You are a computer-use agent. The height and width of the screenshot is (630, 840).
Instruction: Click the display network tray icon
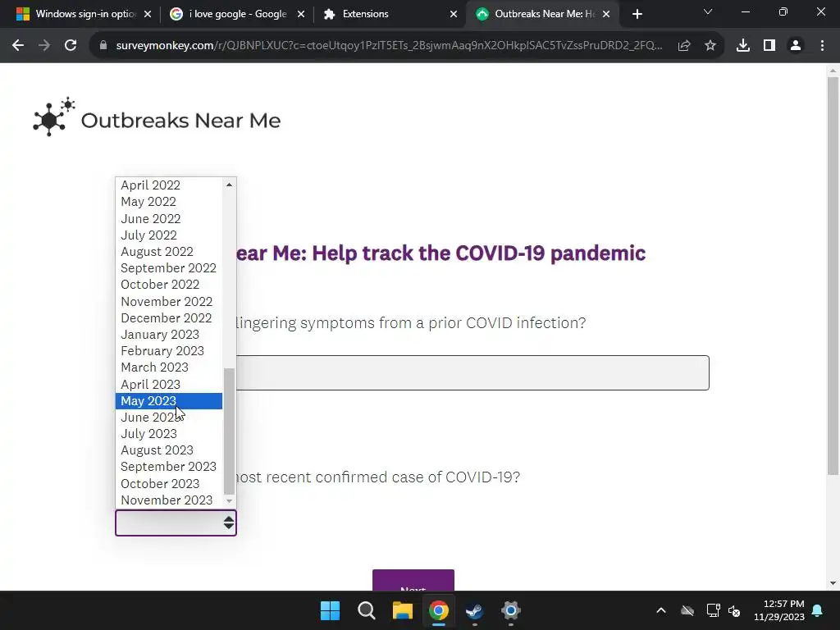tap(713, 610)
